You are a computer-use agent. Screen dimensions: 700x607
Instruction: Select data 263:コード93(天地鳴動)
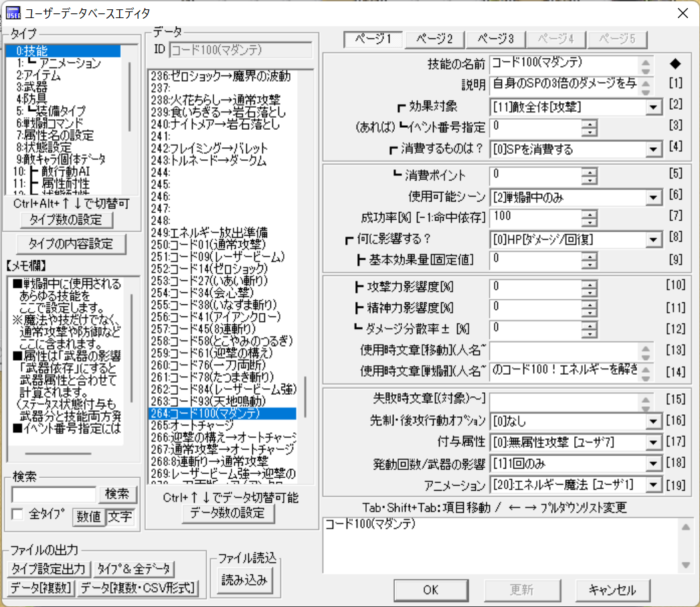pyautogui.click(x=222, y=402)
